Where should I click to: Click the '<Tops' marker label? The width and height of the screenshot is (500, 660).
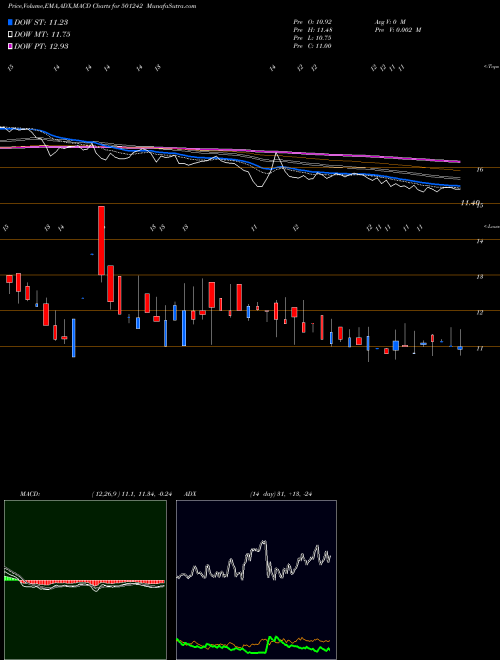491,67
